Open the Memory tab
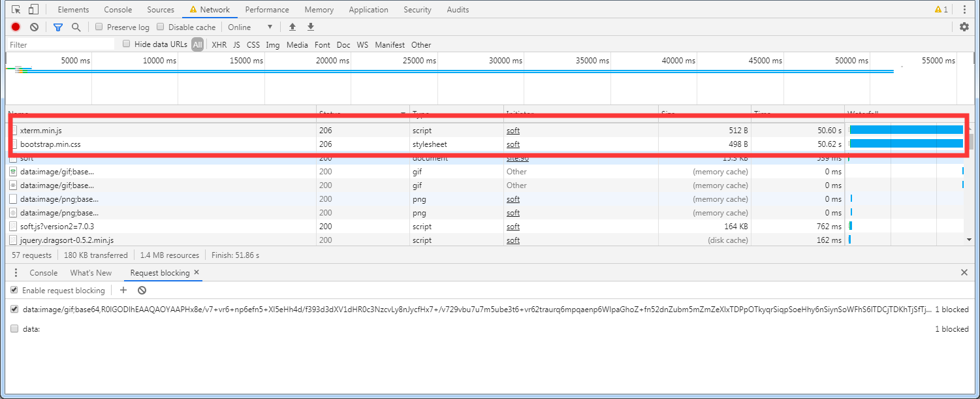Viewport: 980px width, 399px height. 319,9
